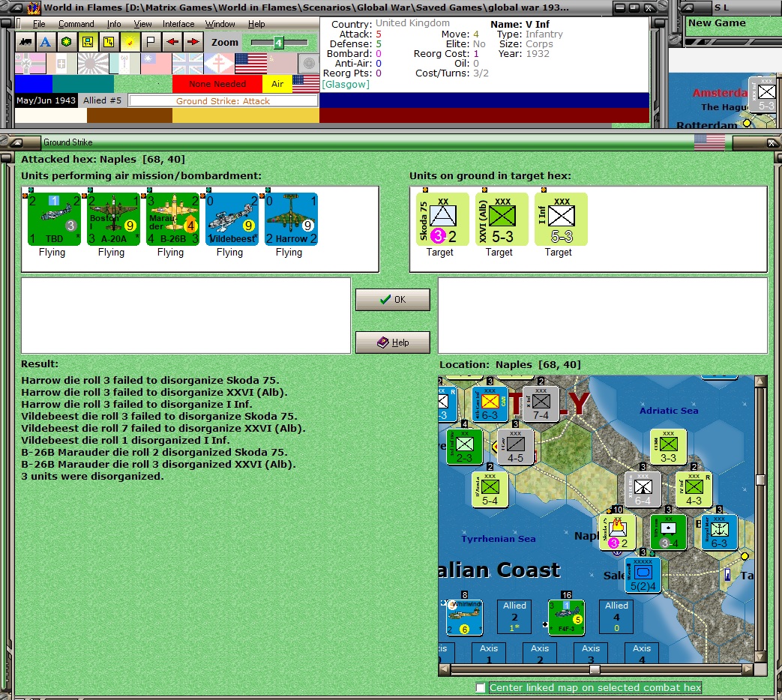Click the Ground Strike: Attack phase field

click(x=223, y=100)
